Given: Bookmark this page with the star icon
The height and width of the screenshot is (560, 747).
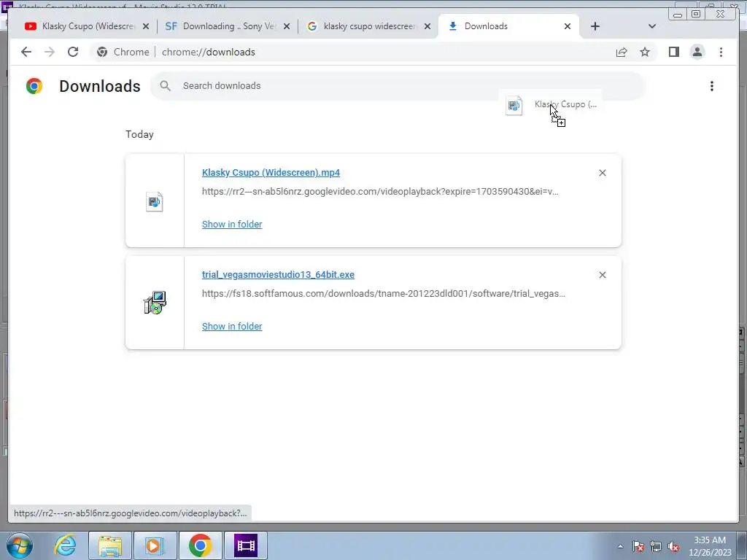Looking at the screenshot, I should pyautogui.click(x=645, y=52).
